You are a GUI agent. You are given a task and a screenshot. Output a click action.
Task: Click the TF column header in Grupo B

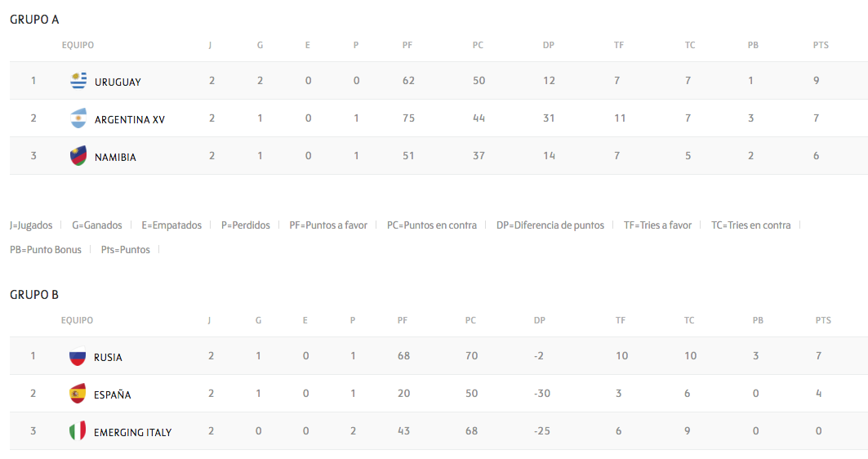click(621, 320)
